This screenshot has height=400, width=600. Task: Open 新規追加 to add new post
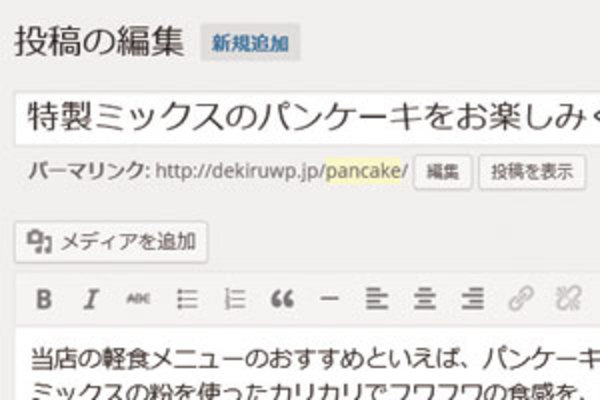click(250, 43)
